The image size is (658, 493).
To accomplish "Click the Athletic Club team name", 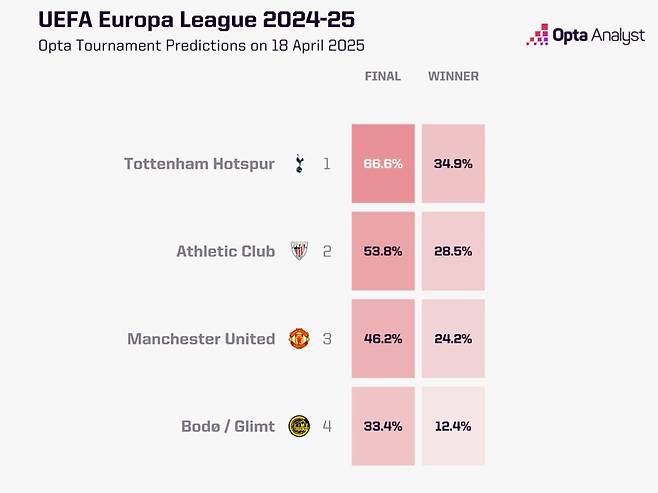I will 225,251.
